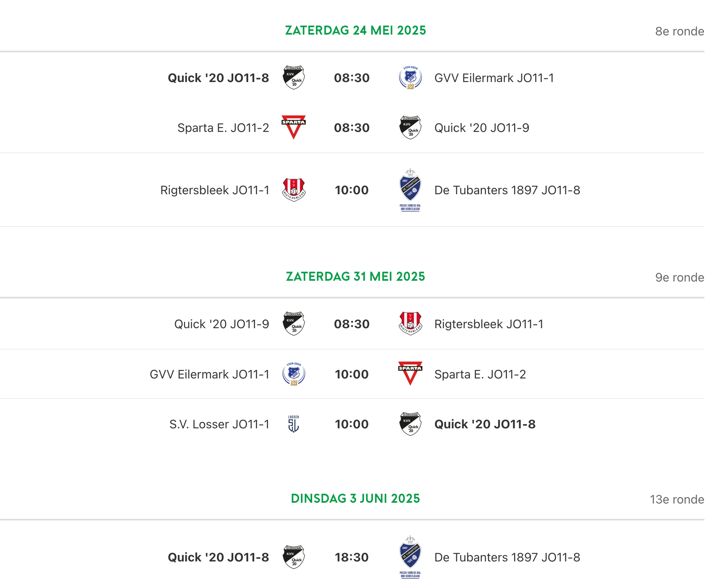Select the Sparta E. JO11-2 home team on 24 mei
The width and height of the screenshot is (708, 588).
pyautogui.click(x=223, y=128)
